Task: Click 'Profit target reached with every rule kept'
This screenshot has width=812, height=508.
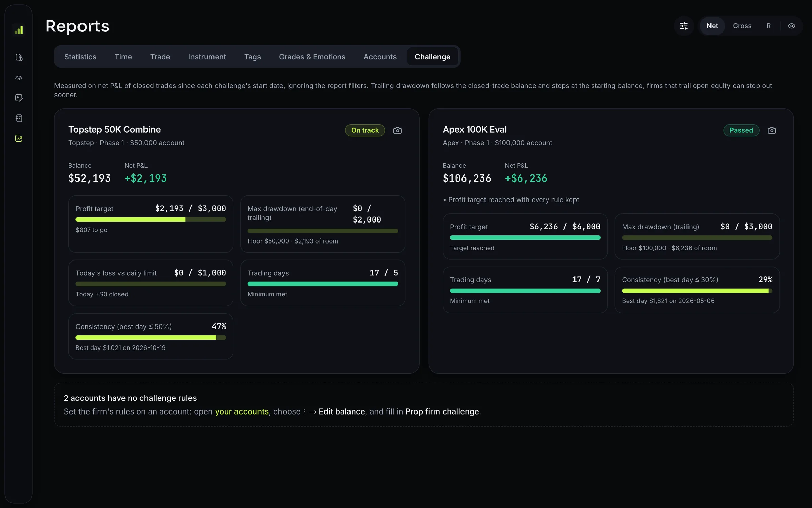Action: pos(514,200)
